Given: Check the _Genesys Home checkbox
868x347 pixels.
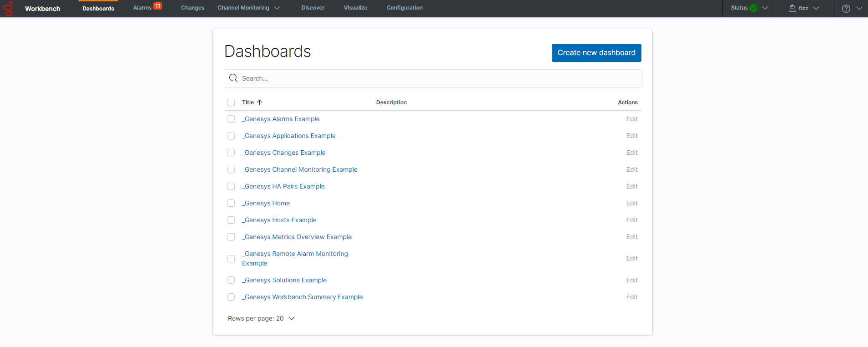Looking at the screenshot, I should point(231,203).
